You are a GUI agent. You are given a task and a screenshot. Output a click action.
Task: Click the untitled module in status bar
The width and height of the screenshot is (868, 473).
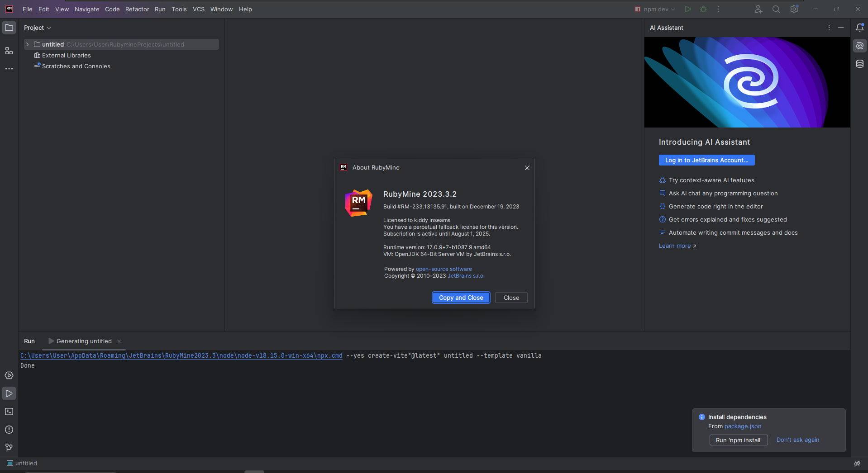(x=22, y=464)
